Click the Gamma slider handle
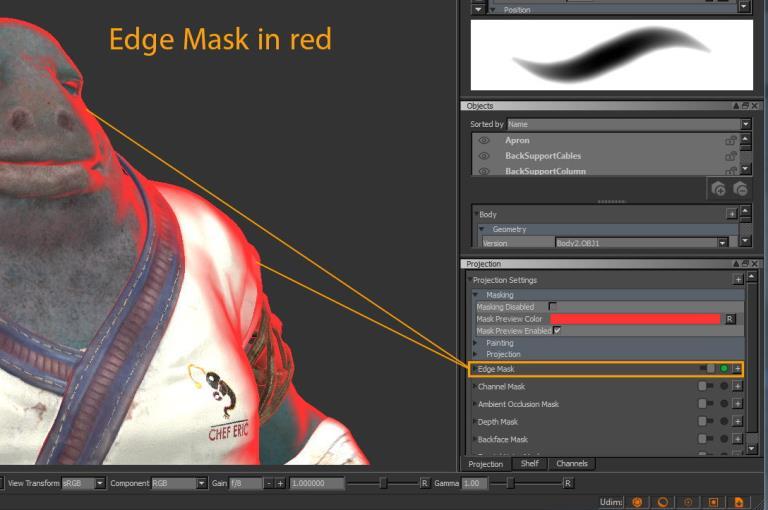The width and height of the screenshot is (768, 510). (x=510, y=484)
